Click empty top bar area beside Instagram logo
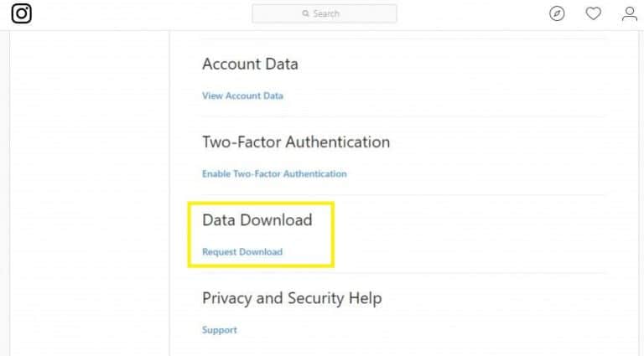Image resolution: width=644 pixels, height=356 pixels. point(140,15)
